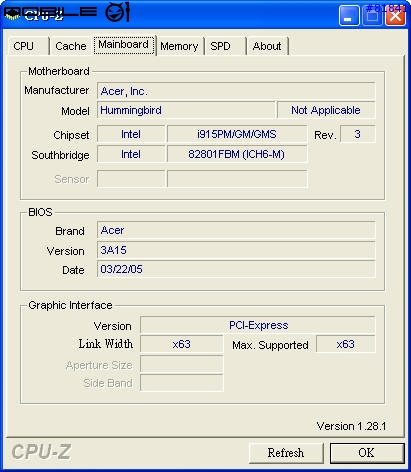The height and width of the screenshot is (472, 411).
Task: Click the BIOS Version value '3A15'
Action: [x=236, y=250]
